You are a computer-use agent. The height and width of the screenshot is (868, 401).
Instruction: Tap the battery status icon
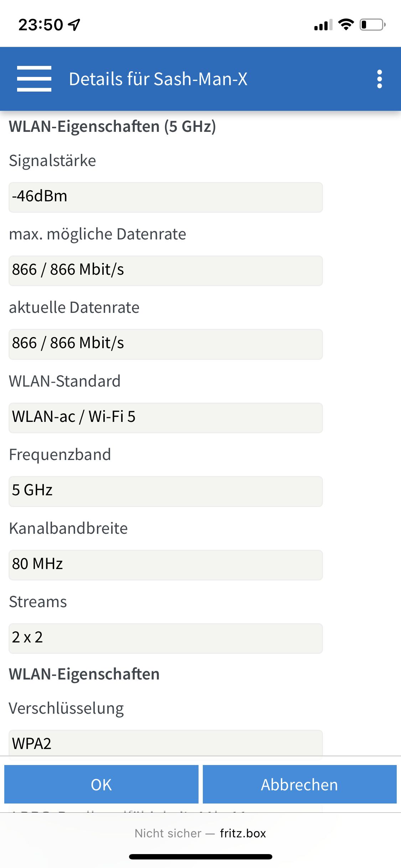(x=371, y=25)
